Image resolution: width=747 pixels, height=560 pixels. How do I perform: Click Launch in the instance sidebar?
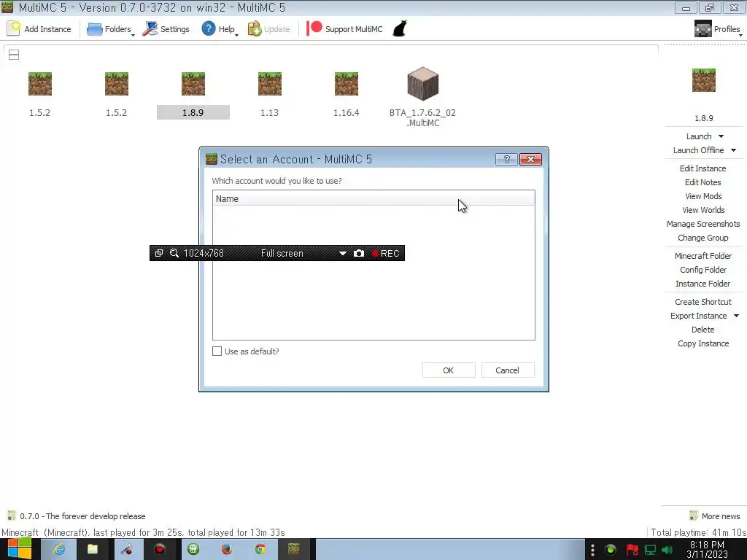698,136
